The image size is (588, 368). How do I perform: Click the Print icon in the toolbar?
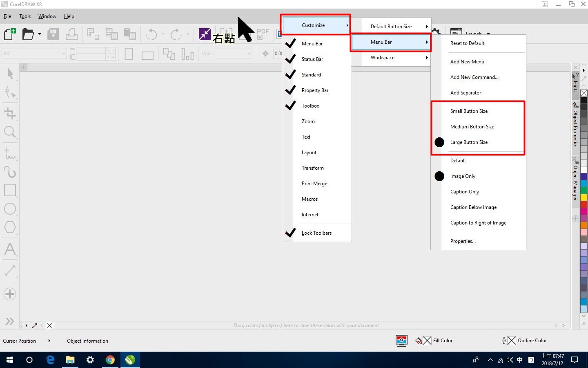[x=71, y=34]
